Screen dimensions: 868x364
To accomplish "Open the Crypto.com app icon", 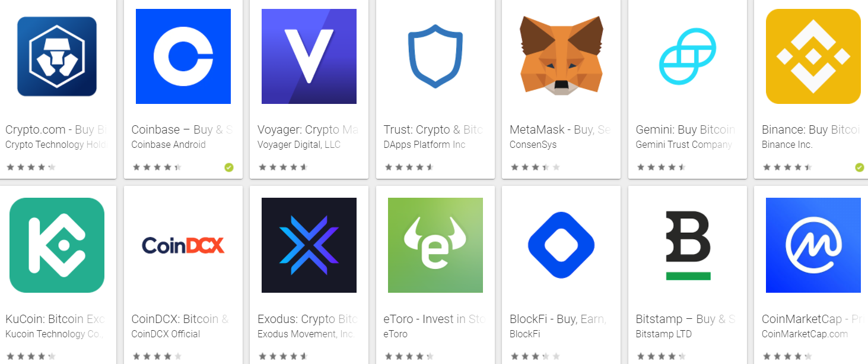I will pyautogui.click(x=57, y=56).
